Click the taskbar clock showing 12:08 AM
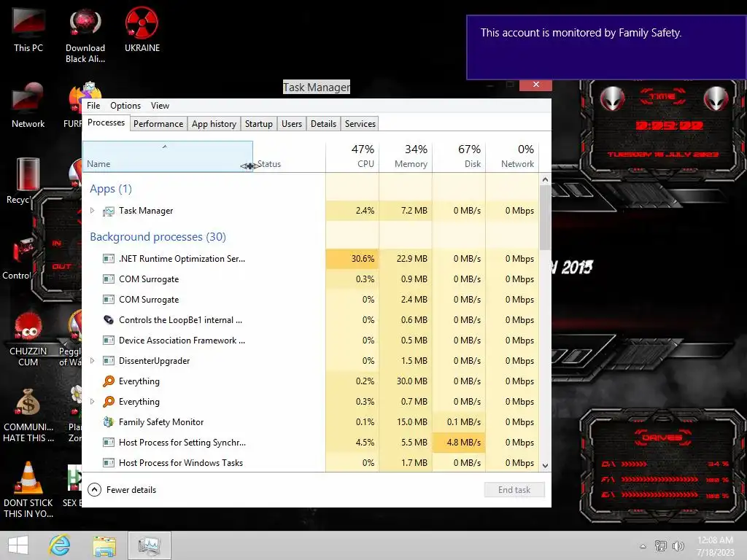Viewport: 747px width, 560px height. (715, 545)
